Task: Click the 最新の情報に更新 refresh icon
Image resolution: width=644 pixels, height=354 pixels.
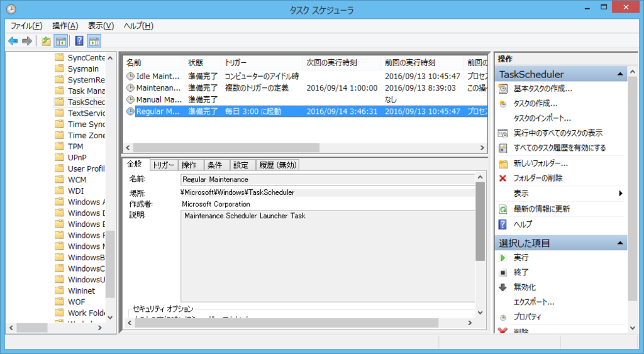Action: pyautogui.click(x=502, y=209)
